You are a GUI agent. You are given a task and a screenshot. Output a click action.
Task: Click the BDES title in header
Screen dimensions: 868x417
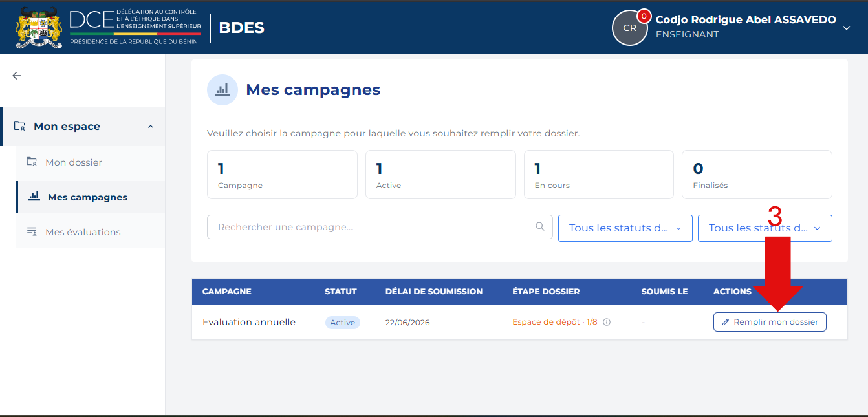click(242, 28)
